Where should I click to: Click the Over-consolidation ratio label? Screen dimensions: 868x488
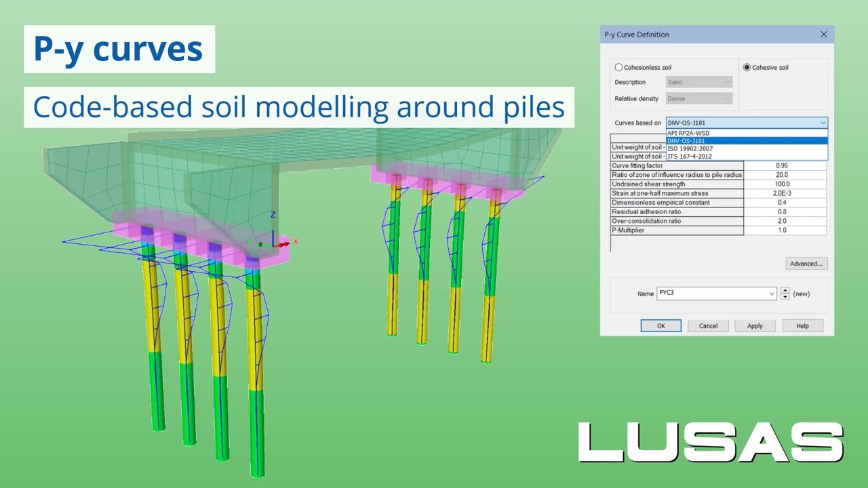pos(677,221)
